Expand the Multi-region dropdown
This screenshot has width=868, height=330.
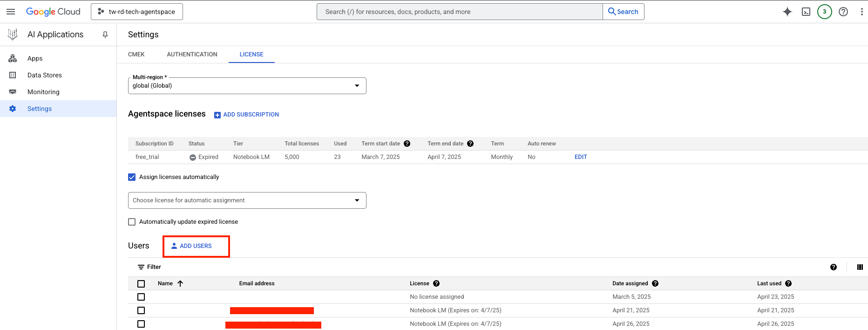247,86
